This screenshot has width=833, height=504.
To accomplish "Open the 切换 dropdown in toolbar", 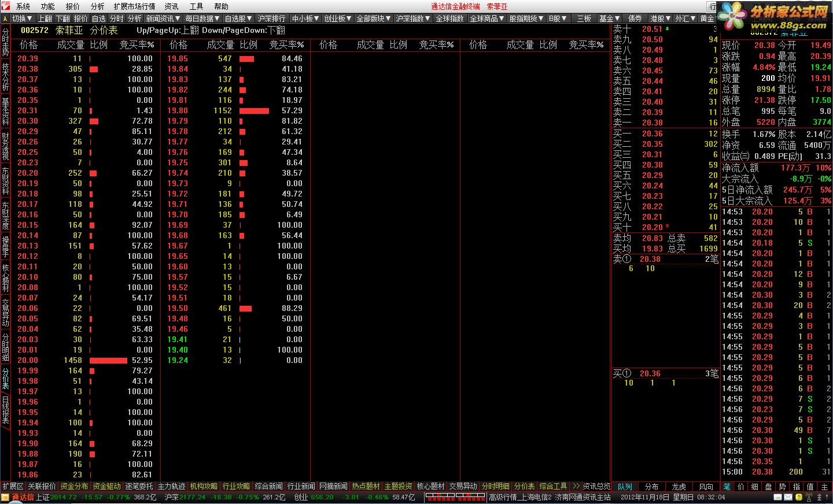I will (x=23, y=18).
